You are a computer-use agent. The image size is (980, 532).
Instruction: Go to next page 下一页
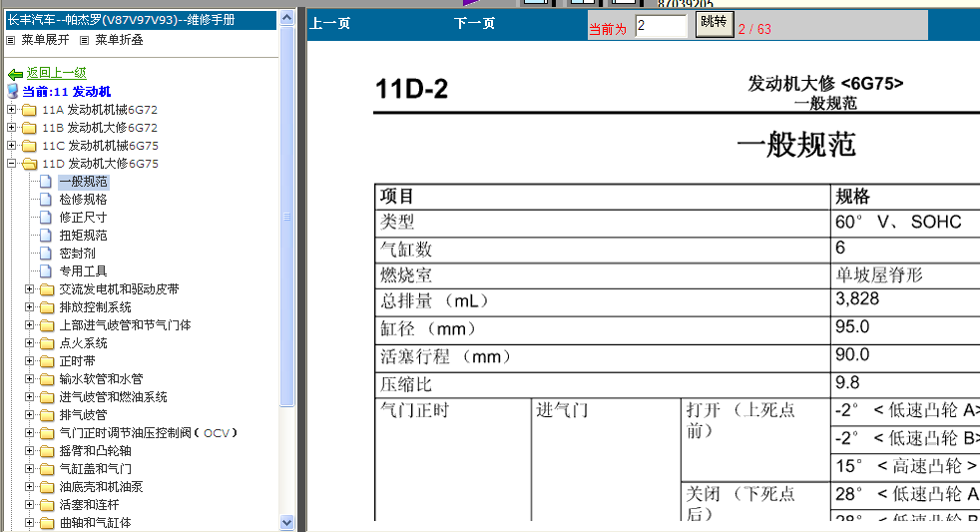pyautogui.click(x=474, y=24)
